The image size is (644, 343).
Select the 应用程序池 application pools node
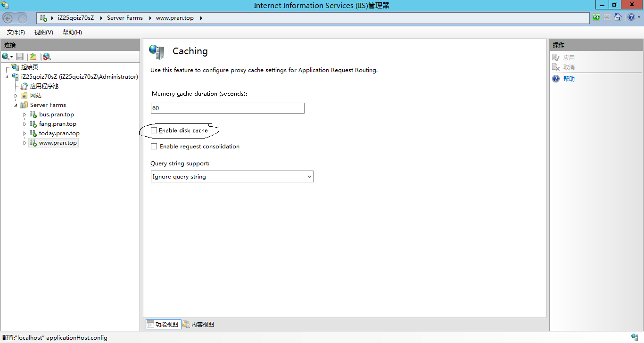point(44,86)
